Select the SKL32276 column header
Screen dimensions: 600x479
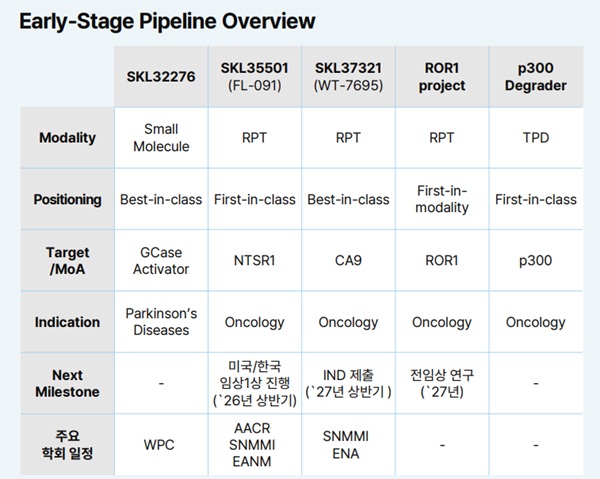160,76
